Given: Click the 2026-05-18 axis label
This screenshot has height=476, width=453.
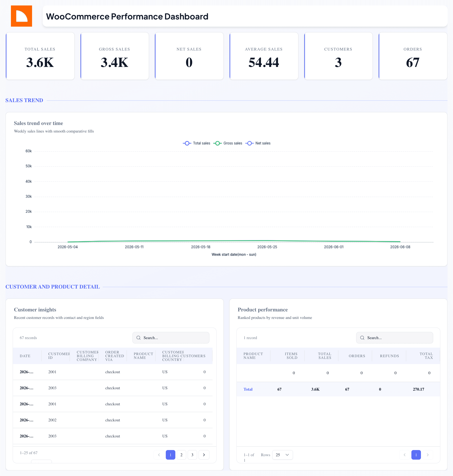Looking at the screenshot, I should tap(201, 247).
